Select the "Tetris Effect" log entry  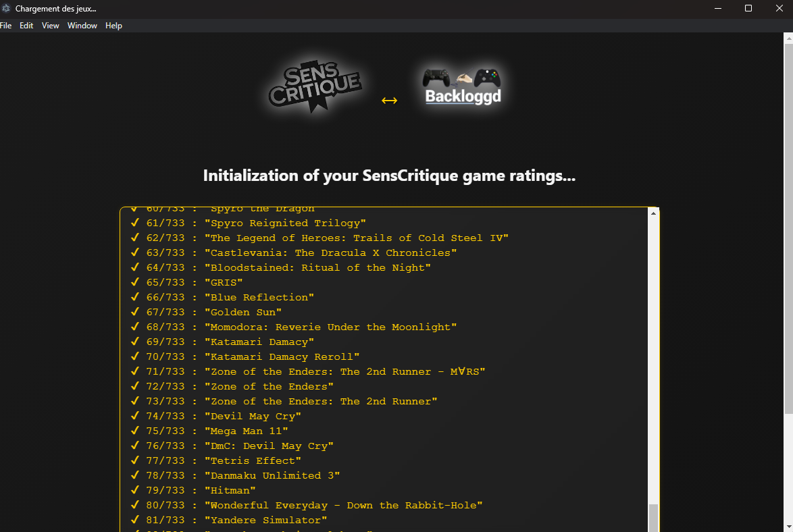tap(215, 460)
